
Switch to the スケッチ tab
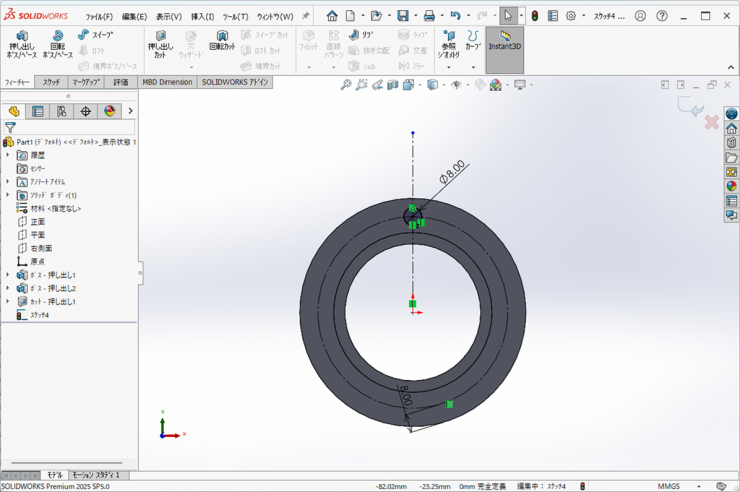(x=50, y=82)
